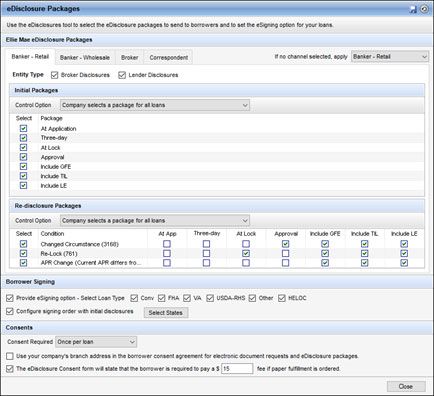Uncheck Include GFE initial package

click(23, 166)
